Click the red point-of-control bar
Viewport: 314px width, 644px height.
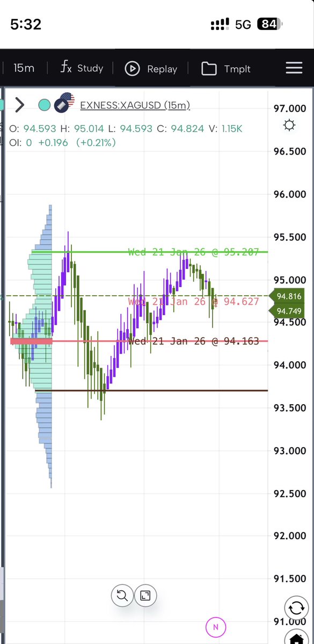pyautogui.click(x=31, y=341)
